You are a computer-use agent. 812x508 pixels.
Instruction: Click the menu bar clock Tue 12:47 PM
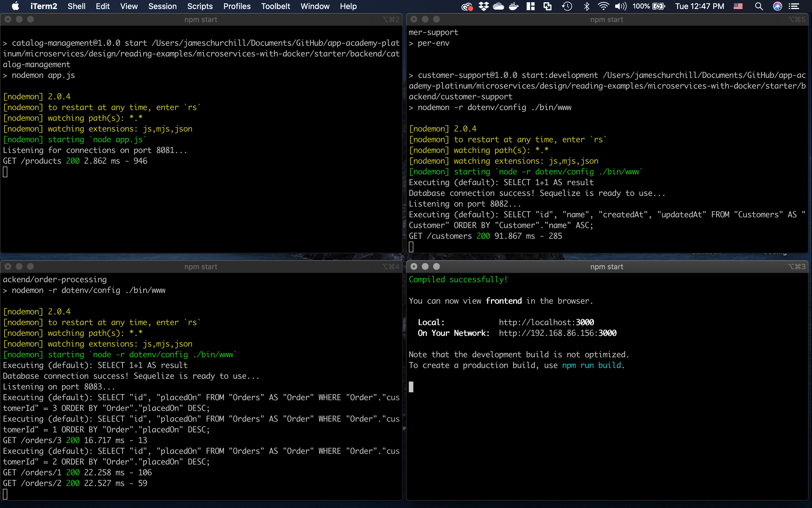[700, 6]
